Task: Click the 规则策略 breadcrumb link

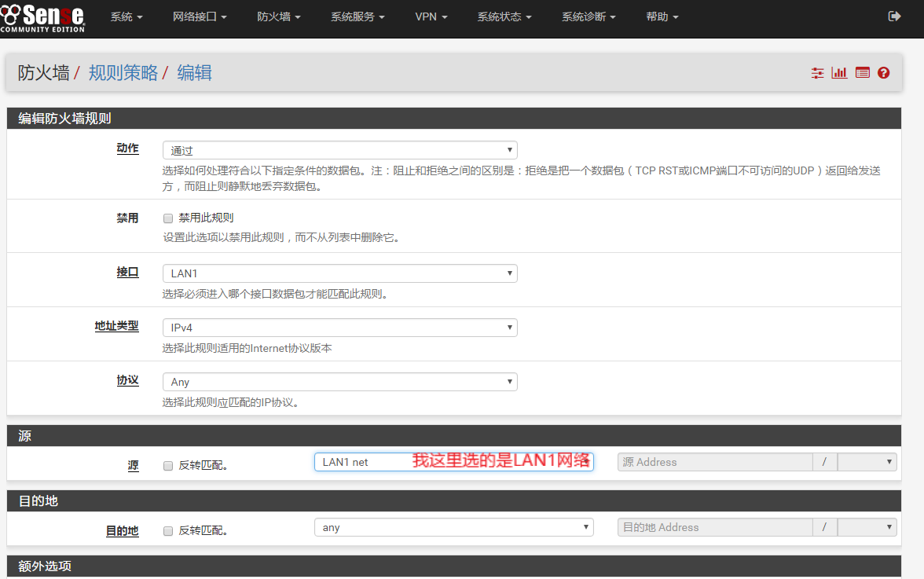Action: click(x=123, y=73)
